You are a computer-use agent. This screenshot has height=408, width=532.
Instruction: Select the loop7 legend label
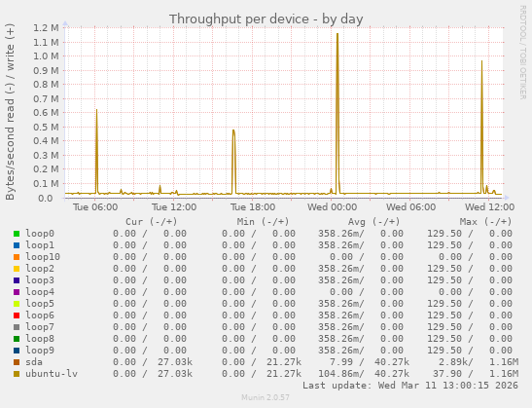pos(40,327)
